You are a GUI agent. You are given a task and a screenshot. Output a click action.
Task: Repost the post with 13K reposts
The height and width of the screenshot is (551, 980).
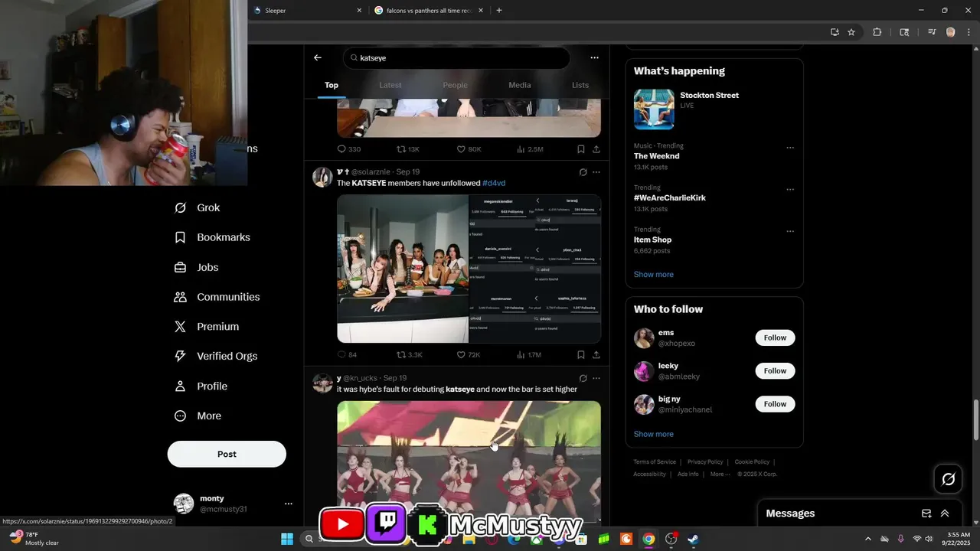point(407,149)
